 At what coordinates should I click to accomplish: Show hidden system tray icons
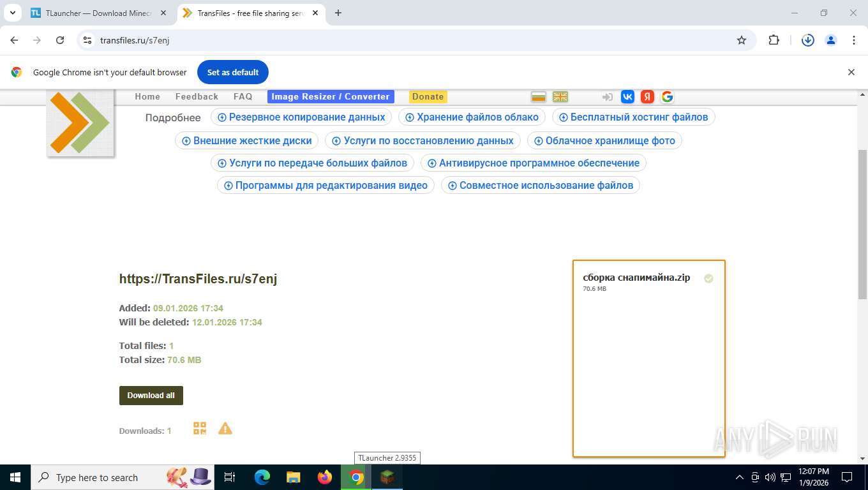point(740,477)
